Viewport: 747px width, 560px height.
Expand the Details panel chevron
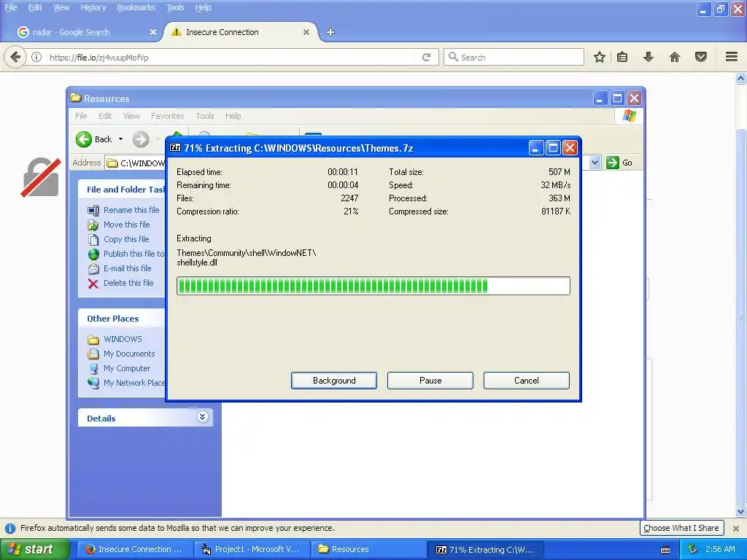(203, 417)
